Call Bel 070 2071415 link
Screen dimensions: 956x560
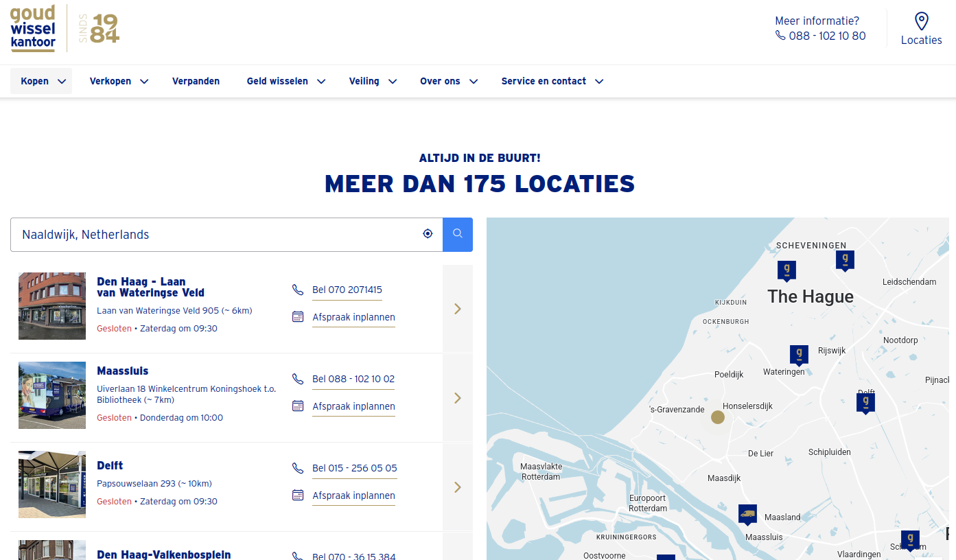[x=347, y=290]
